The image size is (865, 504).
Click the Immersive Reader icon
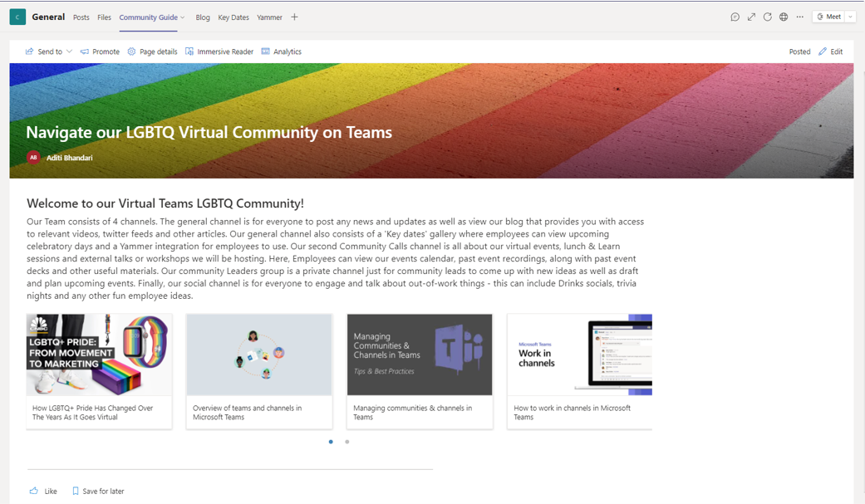(x=189, y=51)
